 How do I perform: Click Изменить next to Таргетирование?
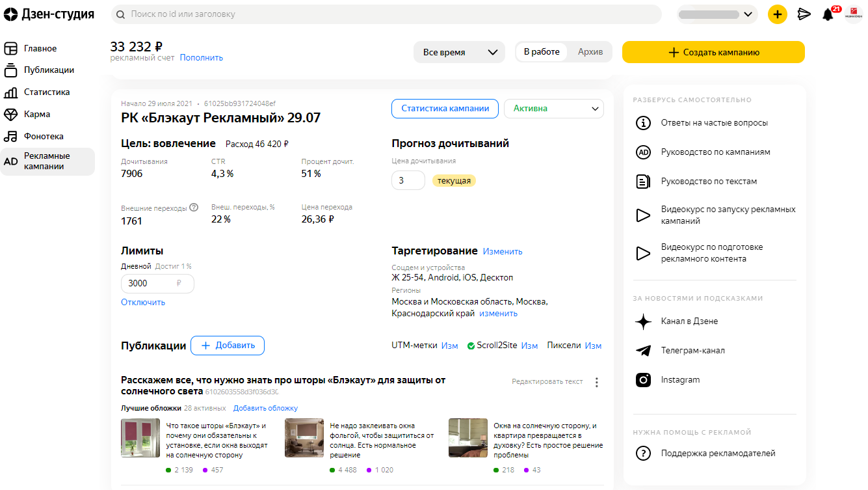coord(503,251)
